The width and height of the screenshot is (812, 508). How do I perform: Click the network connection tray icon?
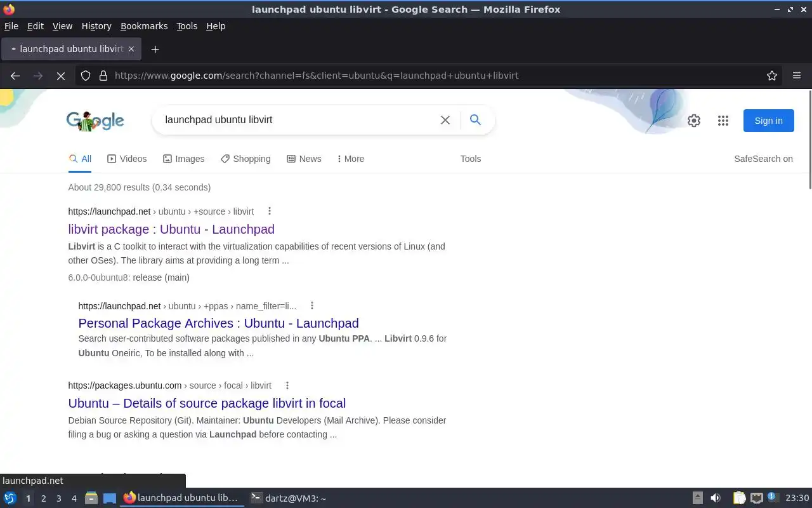point(756,498)
